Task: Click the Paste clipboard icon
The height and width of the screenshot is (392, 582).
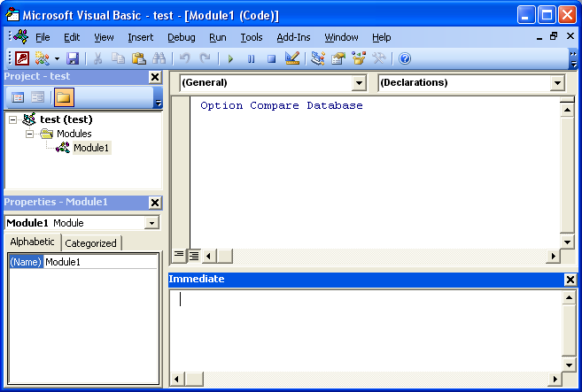Action: click(139, 58)
